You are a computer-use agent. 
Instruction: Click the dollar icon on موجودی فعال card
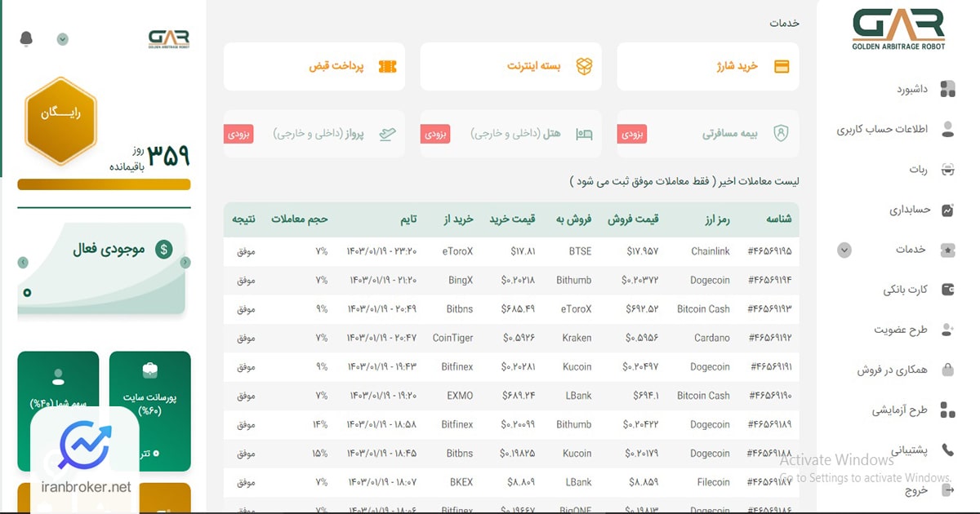pyautogui.click(x=165, y=249)
